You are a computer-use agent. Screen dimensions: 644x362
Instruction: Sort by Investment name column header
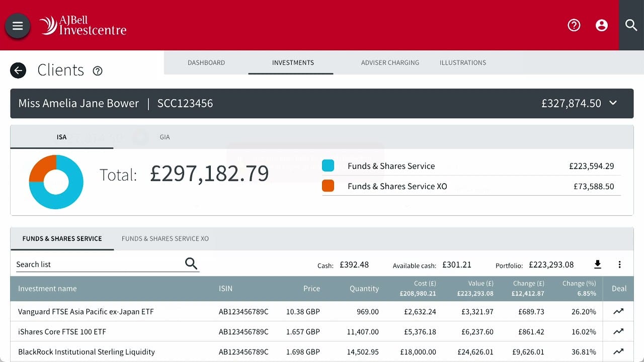[x=47, y=289]
